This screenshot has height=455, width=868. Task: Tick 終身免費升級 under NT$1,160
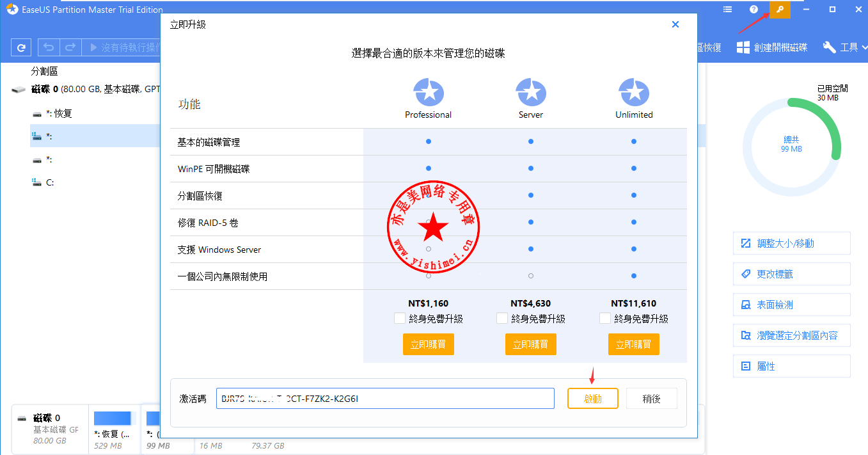[x=399, y=318]
